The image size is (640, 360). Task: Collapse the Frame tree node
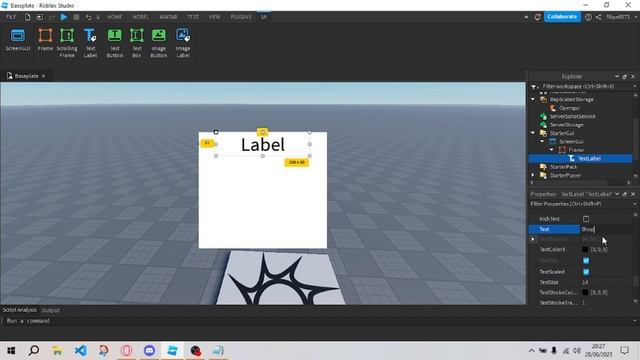[552, 150]
